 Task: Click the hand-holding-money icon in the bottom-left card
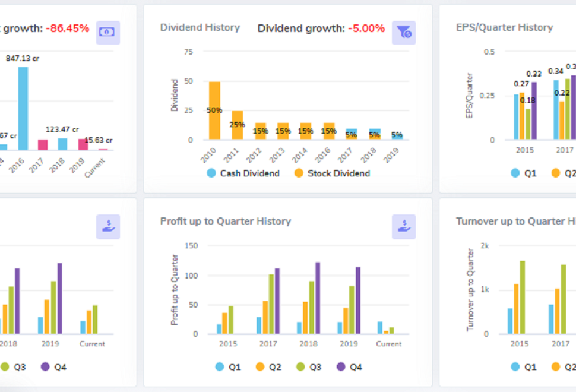tap(108, 226)
